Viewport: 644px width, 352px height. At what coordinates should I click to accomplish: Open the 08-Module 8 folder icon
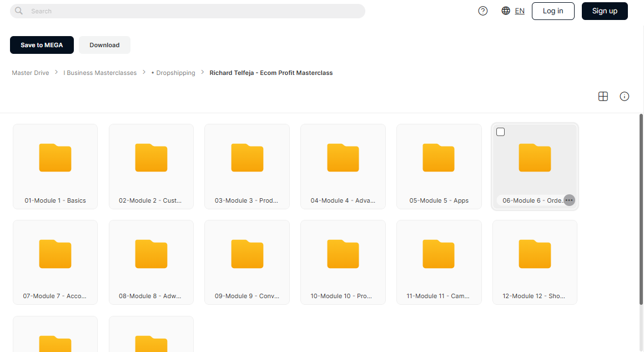tap(151, 254)
